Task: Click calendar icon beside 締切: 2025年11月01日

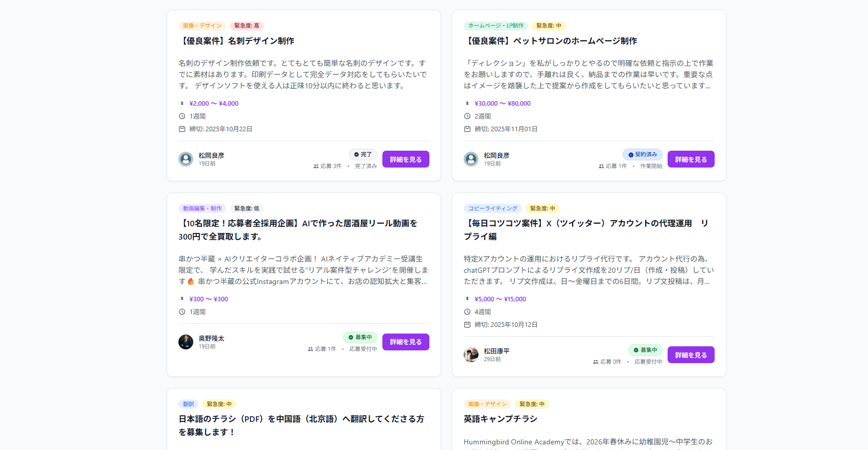Action: tap(467, 129)
